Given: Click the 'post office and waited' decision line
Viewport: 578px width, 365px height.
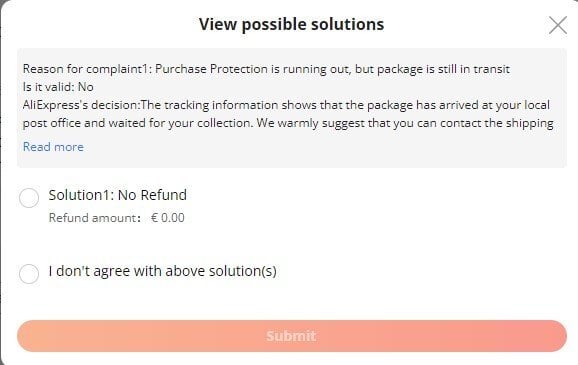Looking at the screenshot, I should 288,123.
